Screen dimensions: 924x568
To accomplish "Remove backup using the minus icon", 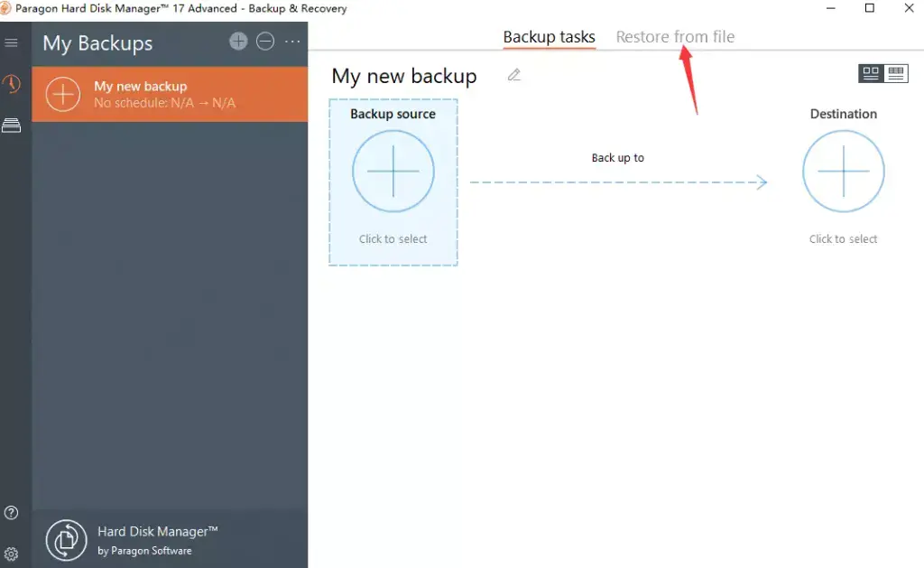I will (265, 42).
